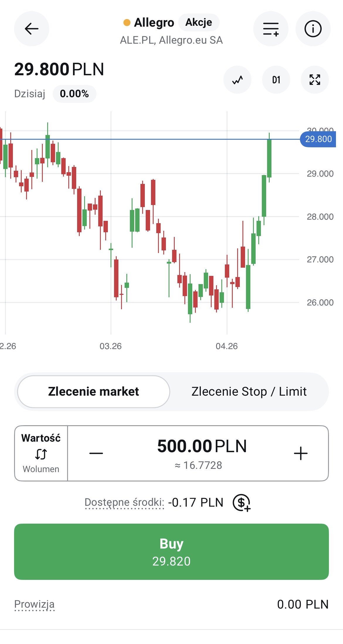Add Allegro to watchlist icon
This screenshot has width=343, height=644.
click(271, 29)
